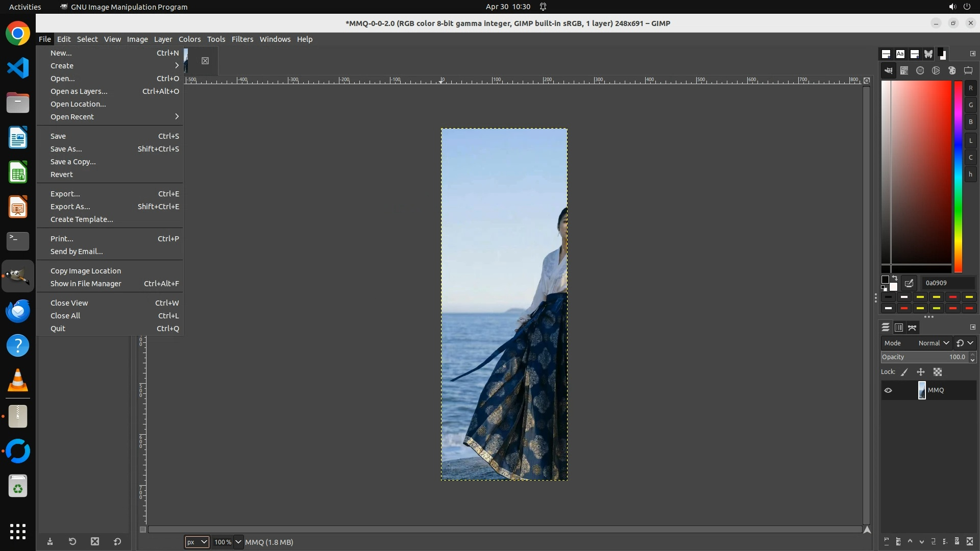Swap foreground and background colors arrow
This screenshot has width=980, height=551.
click(895, 279)
